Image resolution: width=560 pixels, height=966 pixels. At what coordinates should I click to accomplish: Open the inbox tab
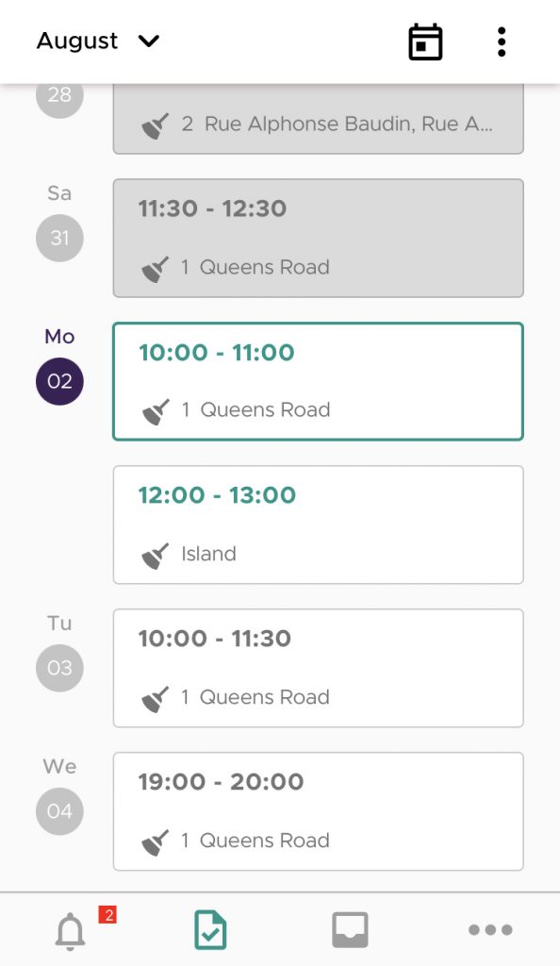point(350,929)
